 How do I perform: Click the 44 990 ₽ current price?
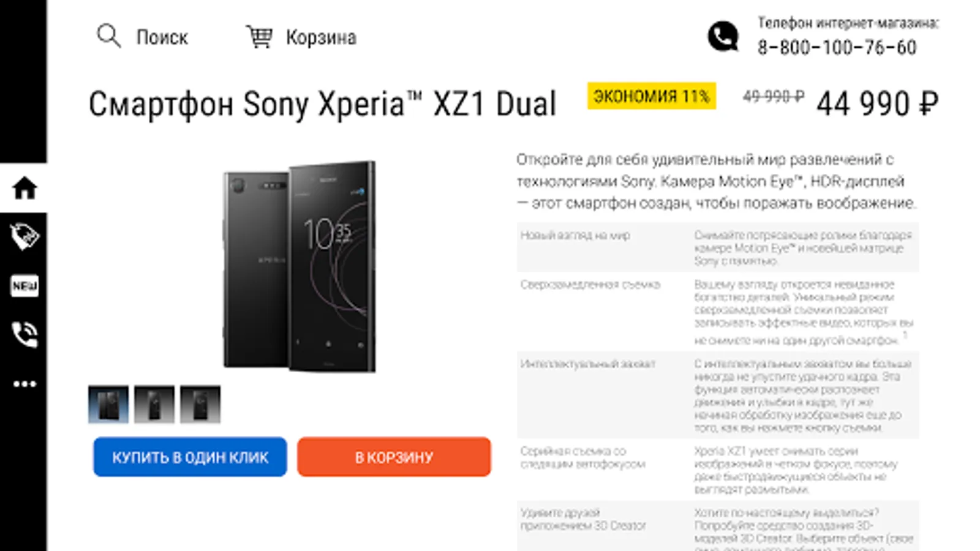[877, 103]
